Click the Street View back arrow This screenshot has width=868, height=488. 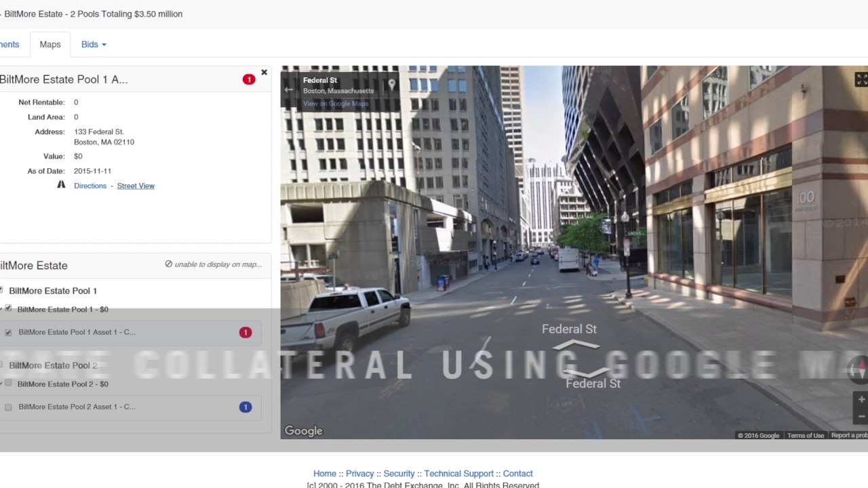(289, 89)
